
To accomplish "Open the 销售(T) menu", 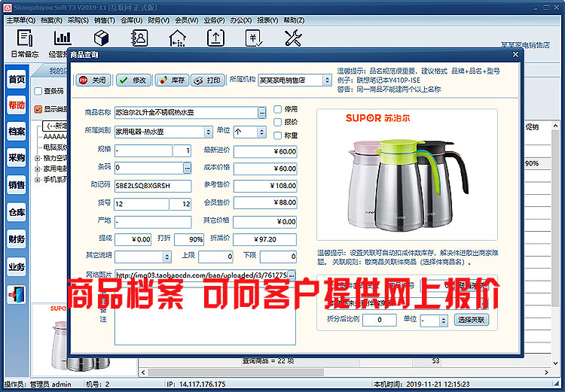I will click(105, 20).
